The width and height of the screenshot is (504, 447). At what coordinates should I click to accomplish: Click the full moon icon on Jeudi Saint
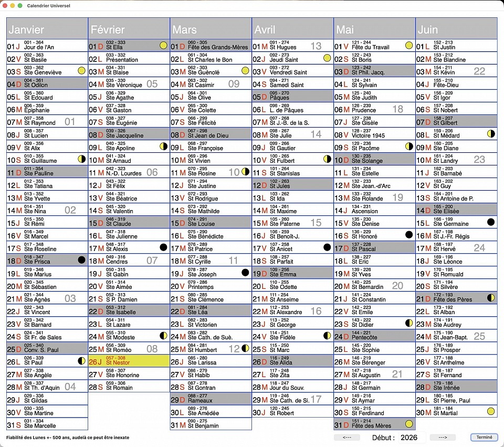click(x=327, y=58)
